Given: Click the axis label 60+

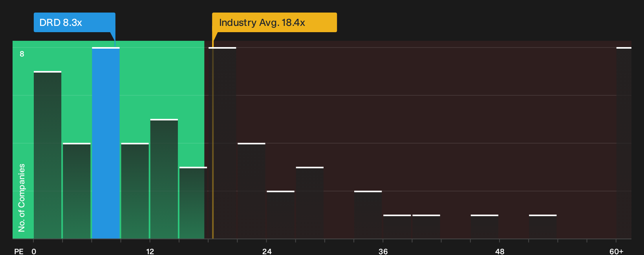Looking at the screenshot, I should [x=616, y=251].
